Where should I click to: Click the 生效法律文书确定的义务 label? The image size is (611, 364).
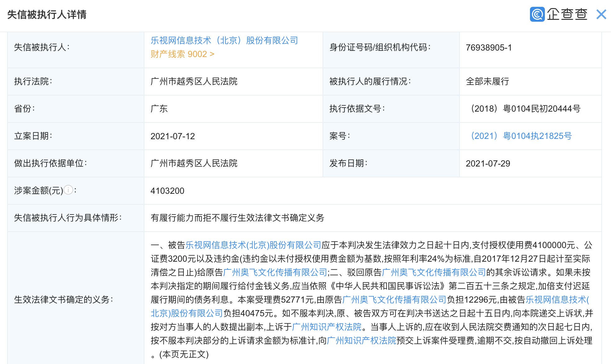64,300
